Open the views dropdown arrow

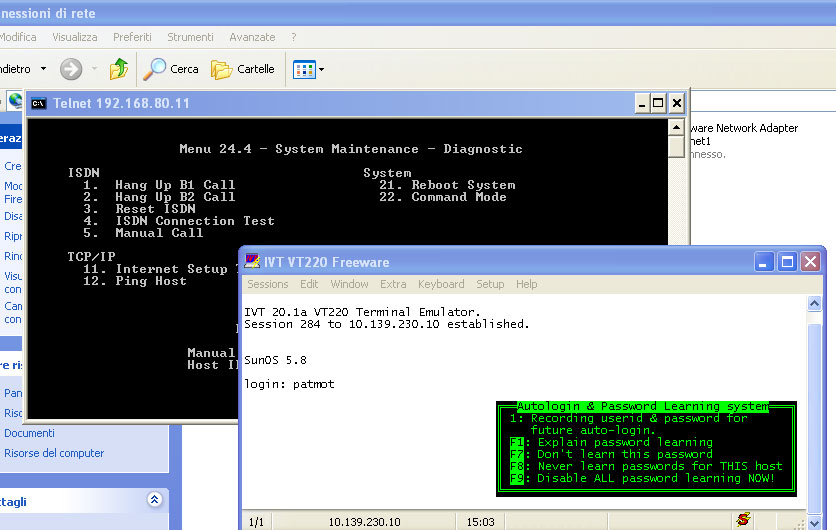click(321, 69)
